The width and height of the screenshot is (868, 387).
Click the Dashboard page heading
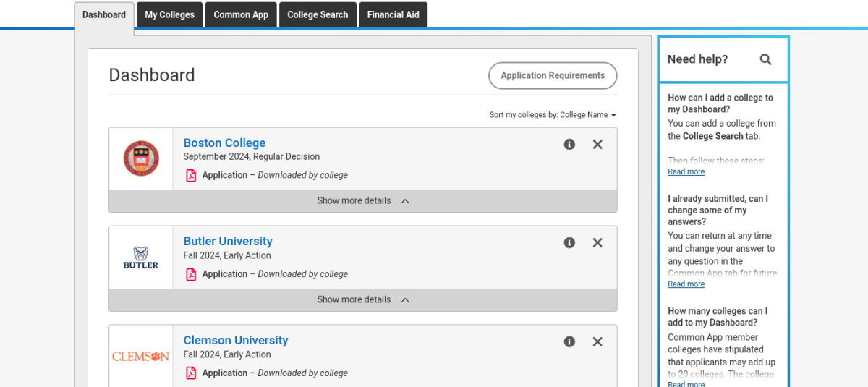tap(152, 75)
